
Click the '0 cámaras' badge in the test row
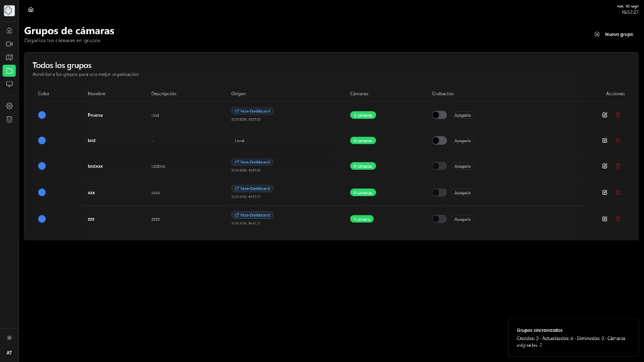[x=363, y=140]
